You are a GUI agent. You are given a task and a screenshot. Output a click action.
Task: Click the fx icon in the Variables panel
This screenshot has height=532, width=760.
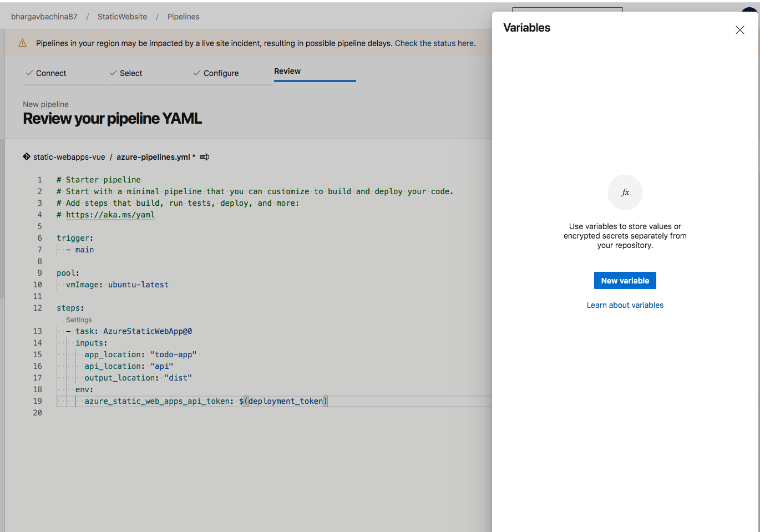click(625, 192)
